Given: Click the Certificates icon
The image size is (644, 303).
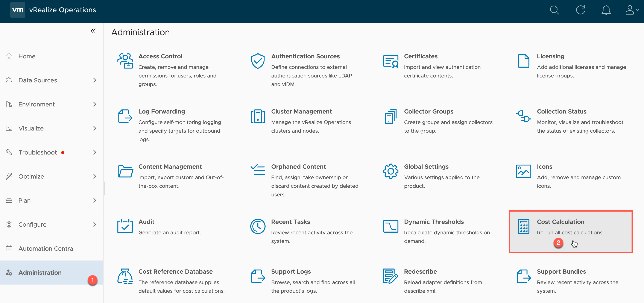Looking at the screenshot, I should pos(390,62).
